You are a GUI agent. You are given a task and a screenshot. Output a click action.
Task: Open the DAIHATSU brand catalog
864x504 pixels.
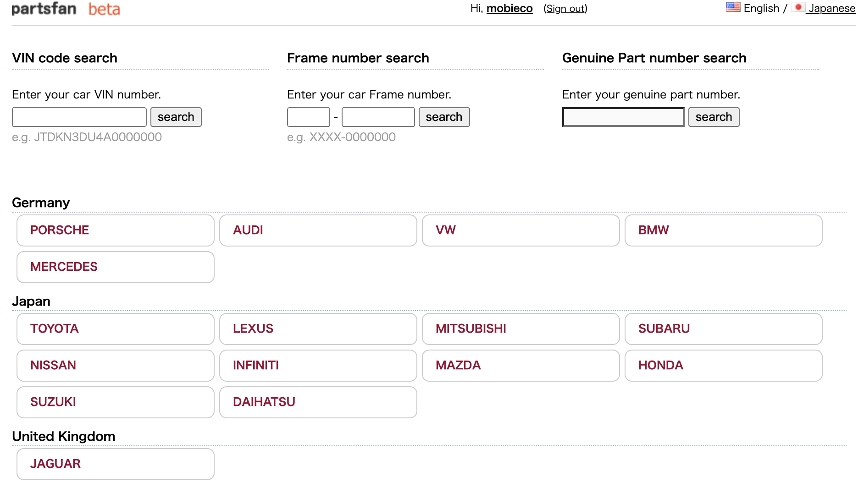[318, 402]
